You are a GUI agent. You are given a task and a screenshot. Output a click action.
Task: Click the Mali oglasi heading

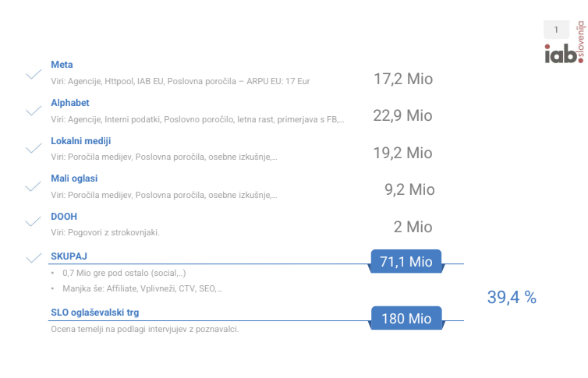pyautogui.click(x=74, y=178)
